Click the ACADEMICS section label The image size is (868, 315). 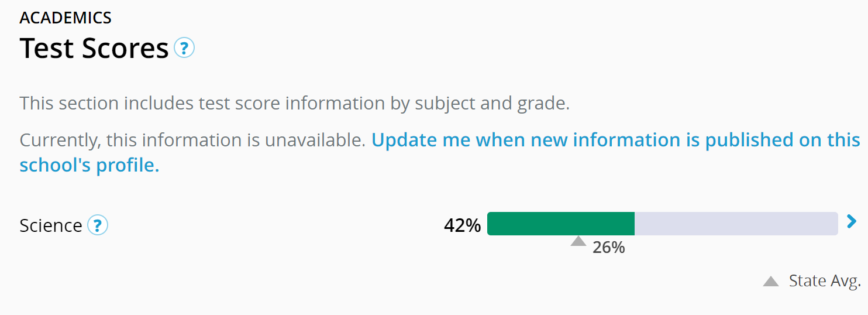pyautogui.click(x=66, y=18)
